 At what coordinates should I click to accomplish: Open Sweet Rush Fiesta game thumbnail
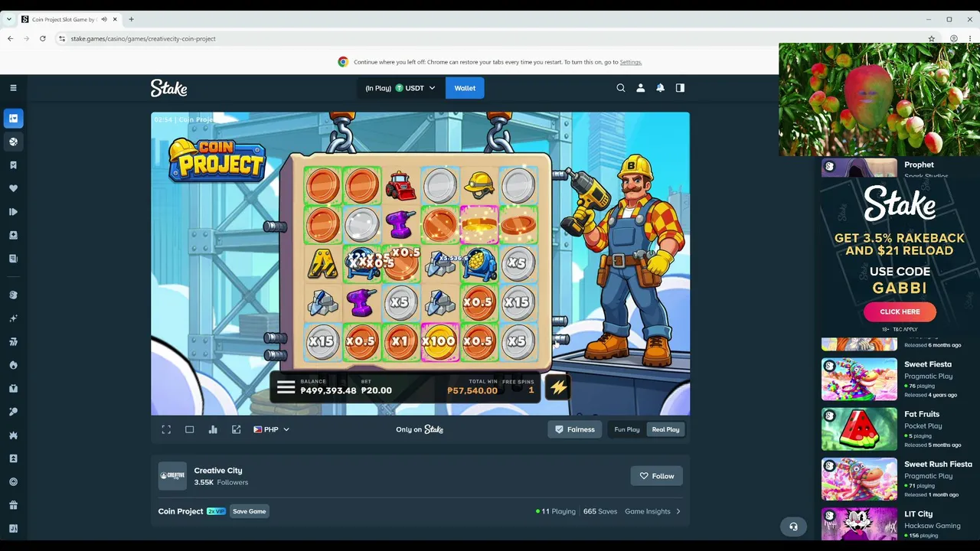pyautogui.click(x=859, y=479)
